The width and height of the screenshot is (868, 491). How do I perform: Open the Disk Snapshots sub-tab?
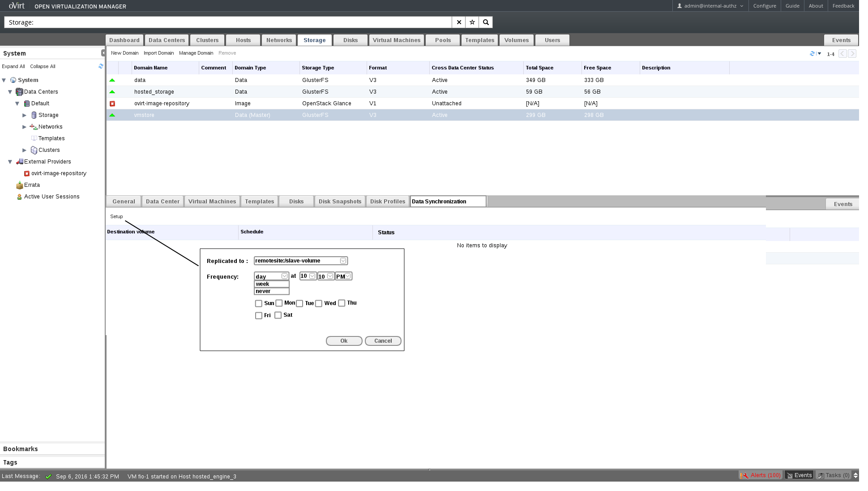340,202
